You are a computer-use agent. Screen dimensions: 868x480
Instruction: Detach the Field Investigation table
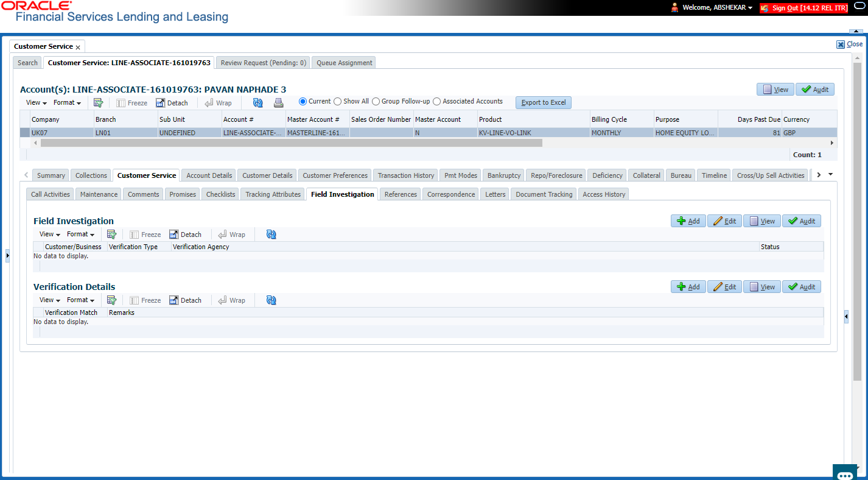(x=186, y=235)
